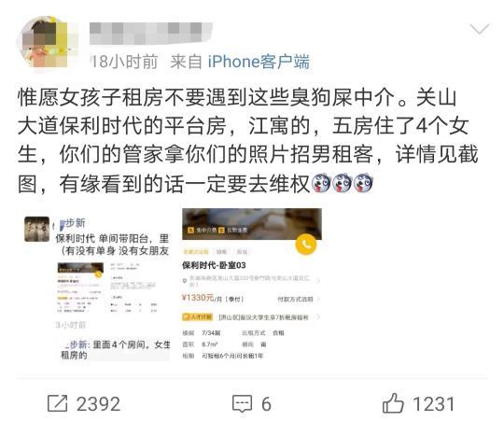Tap the yellow phone call icon

tap(306, 245)
